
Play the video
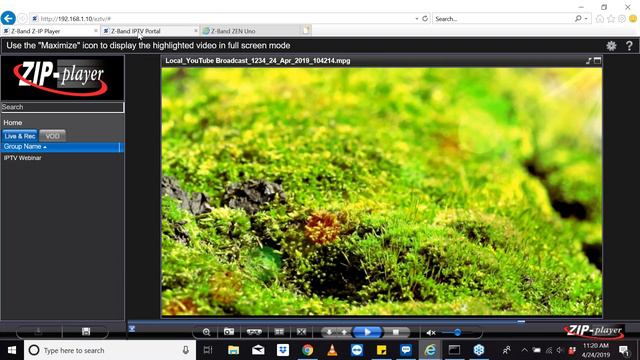click(367, 332)
